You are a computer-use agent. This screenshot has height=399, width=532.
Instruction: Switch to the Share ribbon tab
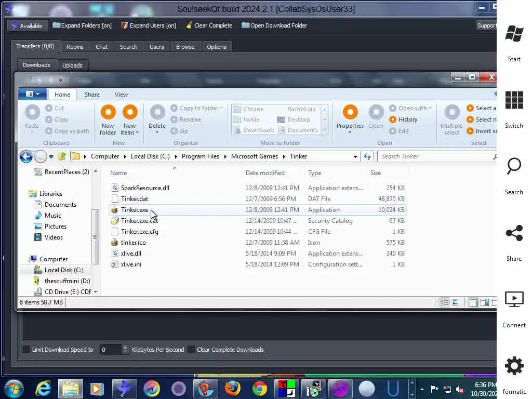click(x=92, y=95)
